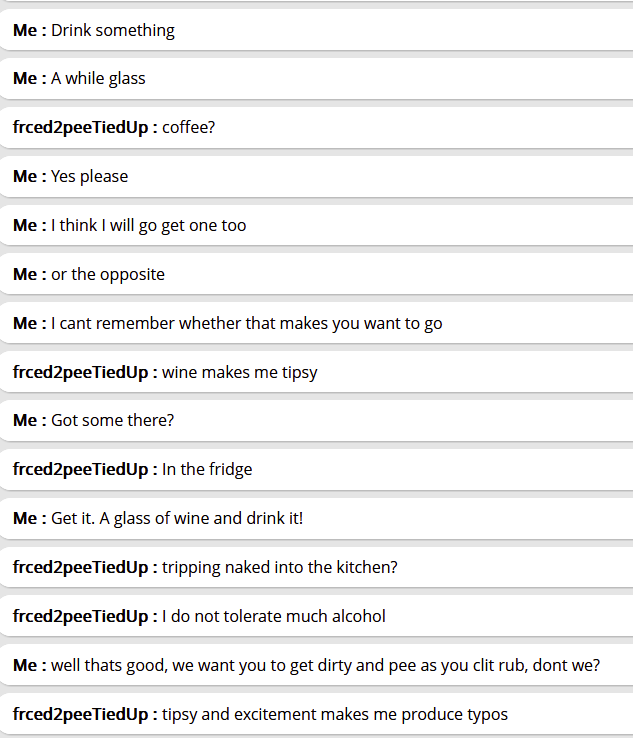Click the 'Drink something' message
The height and width of the screenshot is (738, 633).
[x=113, y=30]
